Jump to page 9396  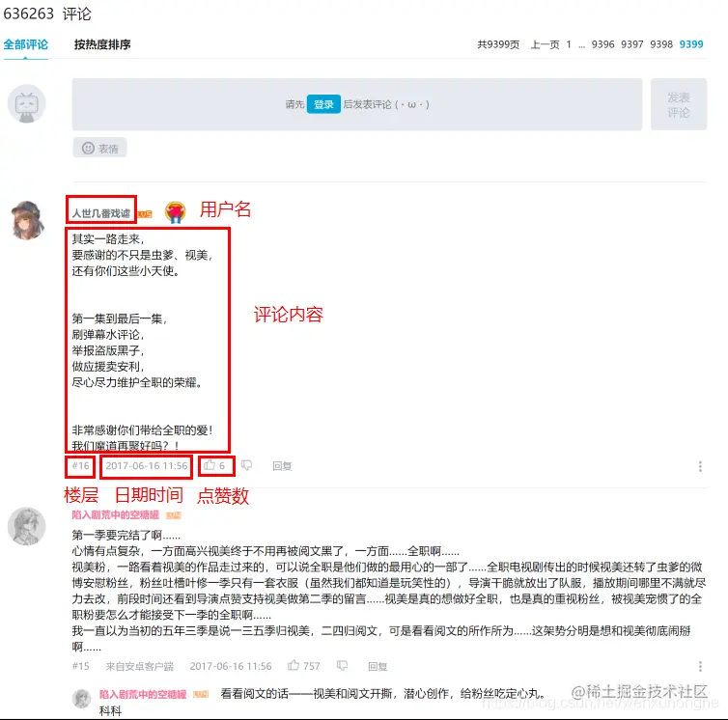pyautogui.click(x=602, y=44)
